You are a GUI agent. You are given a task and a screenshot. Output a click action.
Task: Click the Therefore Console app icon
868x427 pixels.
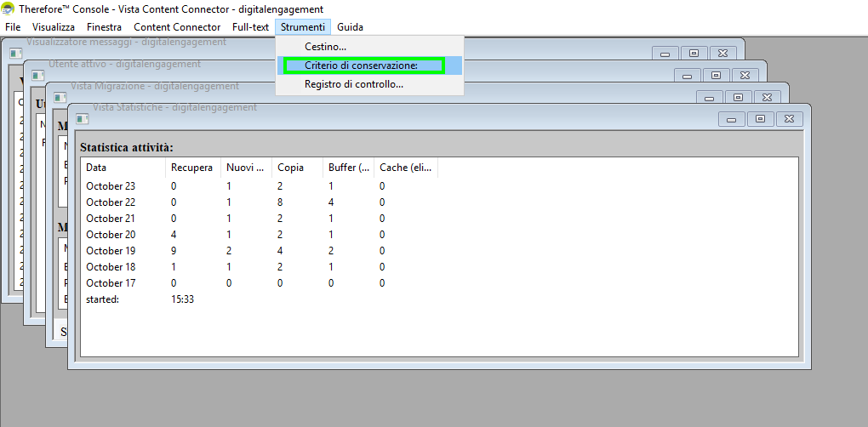click(9, 9)
